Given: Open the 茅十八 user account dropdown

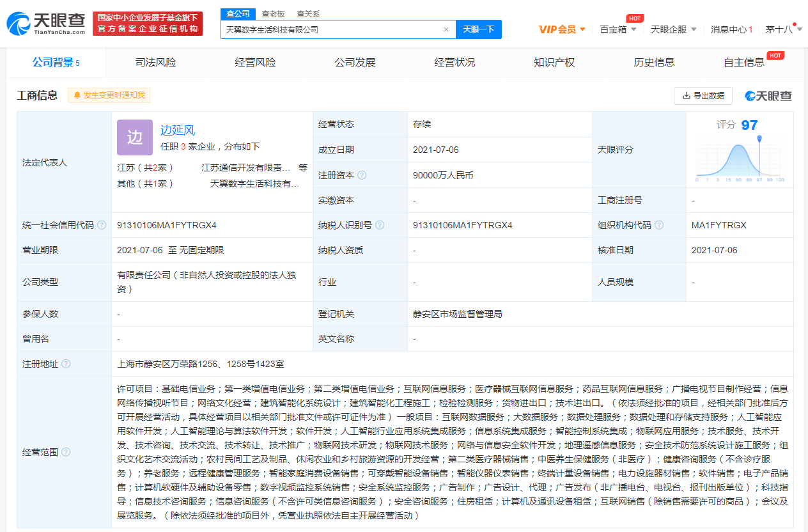Looking at the screenshot, I should tap(784, 29).
